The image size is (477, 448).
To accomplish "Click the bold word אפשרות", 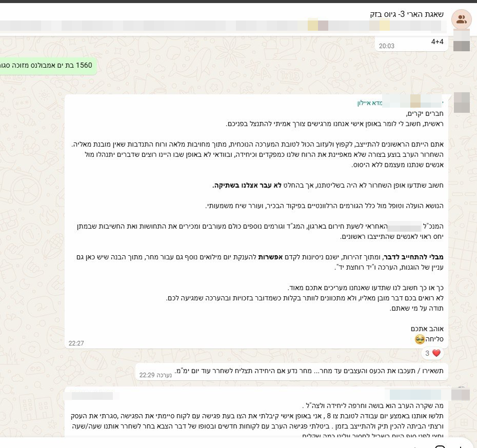I will (x=270, y=257).
